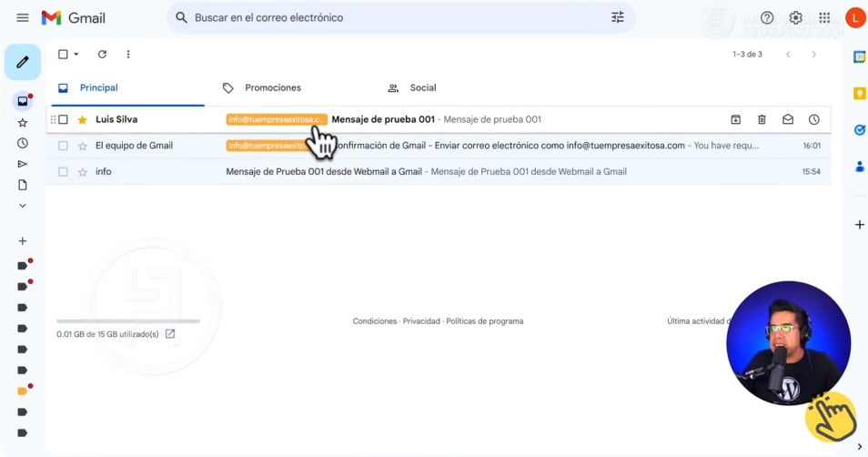The width and height of the screenshot is (868, 457).
Task: Delete the Luis Silva message
Action: point(762,119)
